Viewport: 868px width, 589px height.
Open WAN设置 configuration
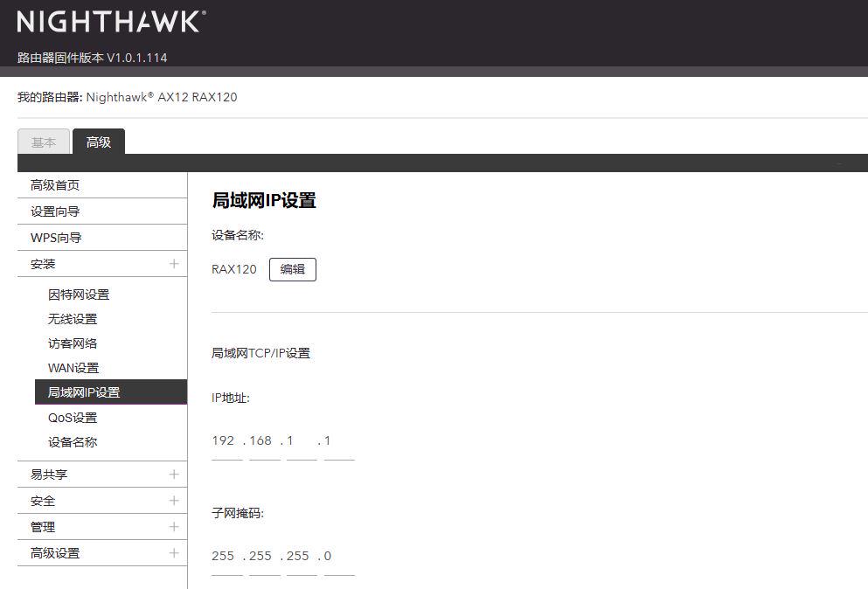(x=75, y=367)
